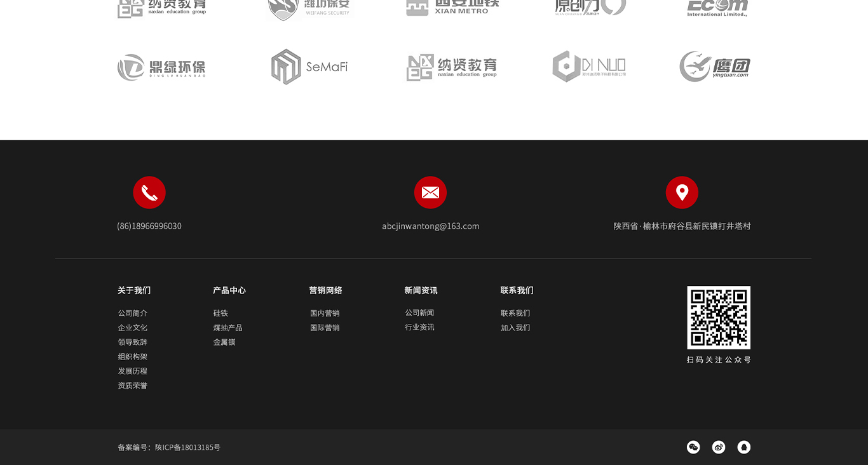The image size is (868, 465).
Task: Click the 鹰团 yingtuan.com logo
Action: point(715,67)
